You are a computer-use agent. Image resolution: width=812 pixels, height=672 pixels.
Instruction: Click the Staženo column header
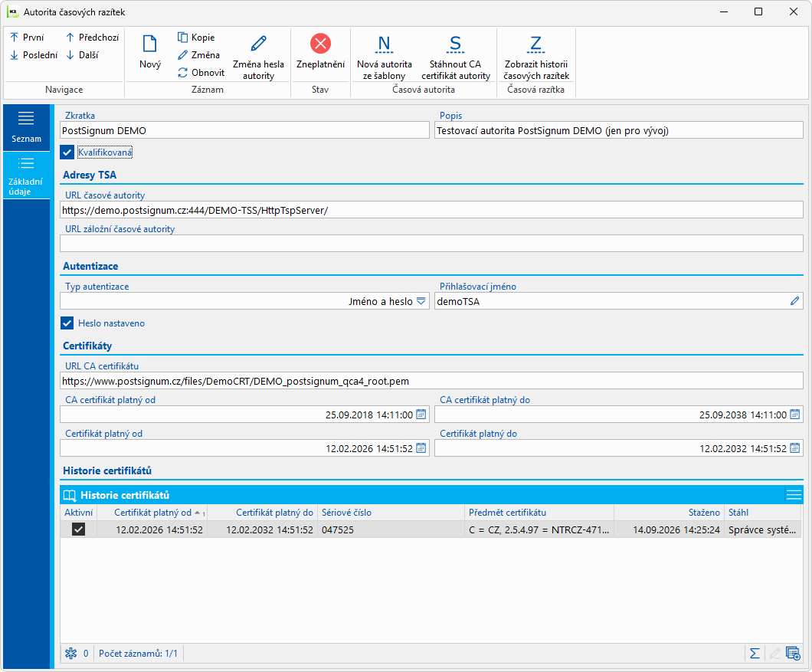coord(669,513)
